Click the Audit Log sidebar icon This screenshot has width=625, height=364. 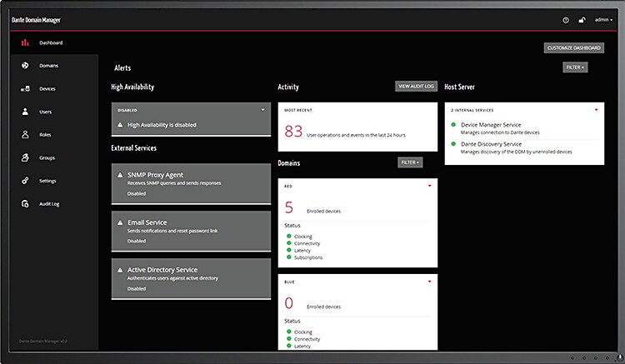pos(25,204)
